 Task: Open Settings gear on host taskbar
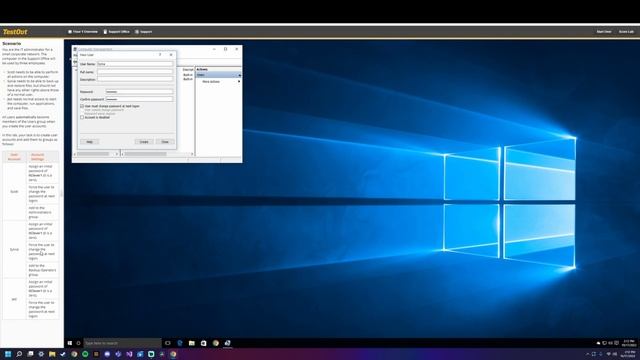41,354
